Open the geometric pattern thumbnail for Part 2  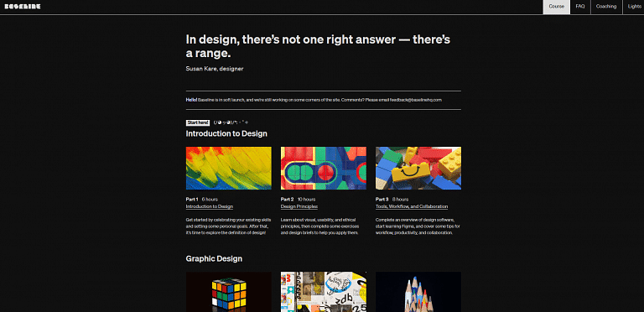[x=324, y=169]
